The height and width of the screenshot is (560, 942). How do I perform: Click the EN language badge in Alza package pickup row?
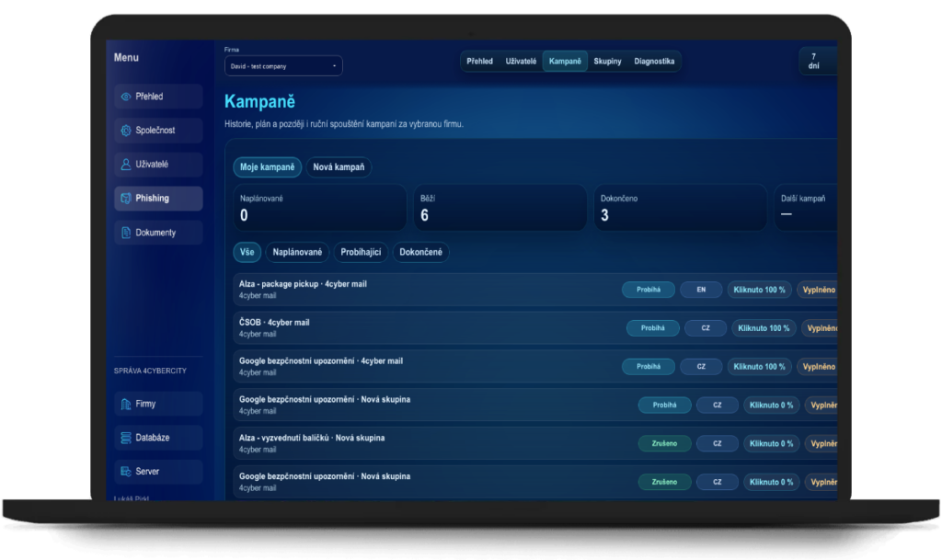701,290
